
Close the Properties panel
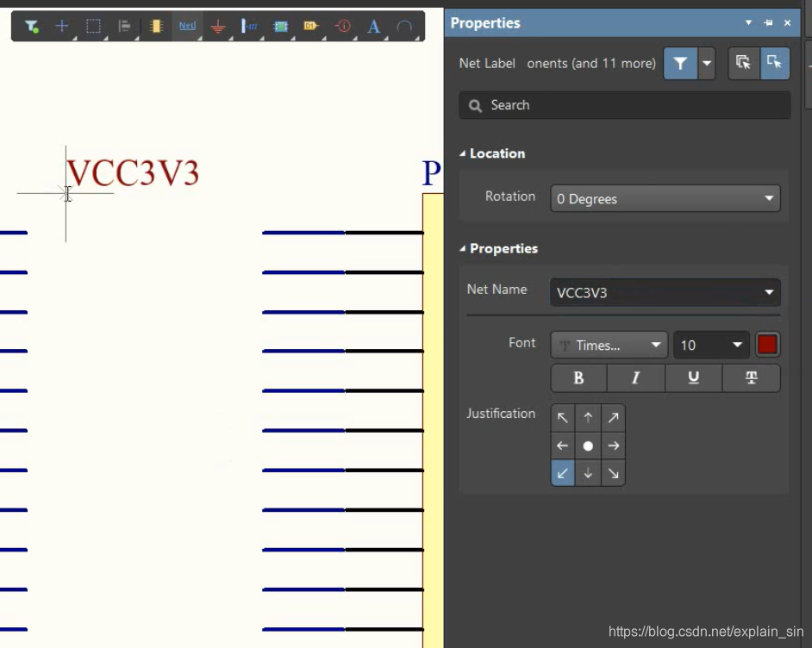pyautogui.click(x=787, y=22)
